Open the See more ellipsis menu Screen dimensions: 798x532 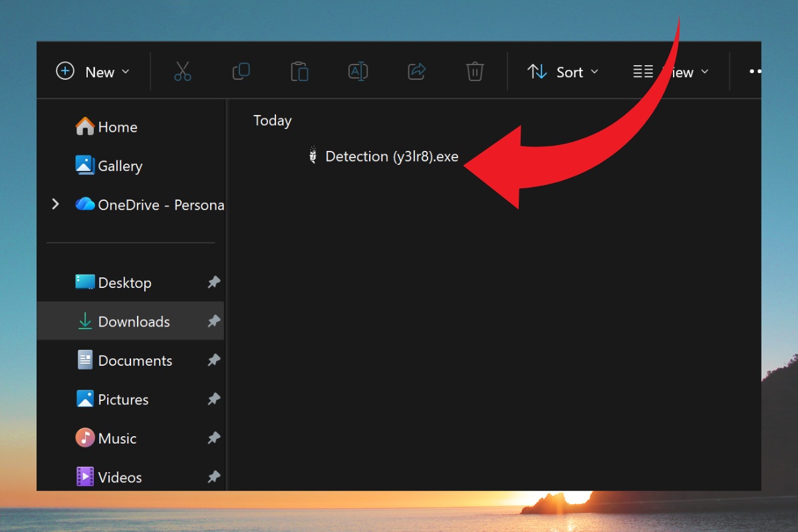(754, 72)
